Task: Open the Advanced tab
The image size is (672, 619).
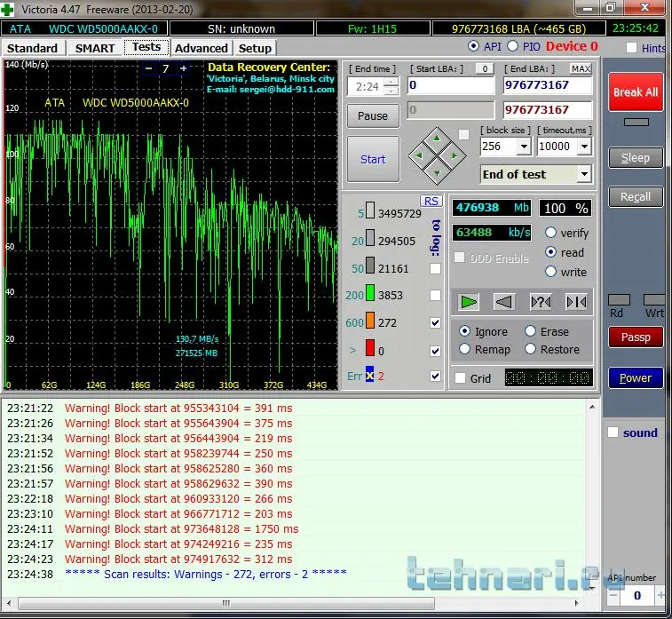Action: tap(202, 48)
